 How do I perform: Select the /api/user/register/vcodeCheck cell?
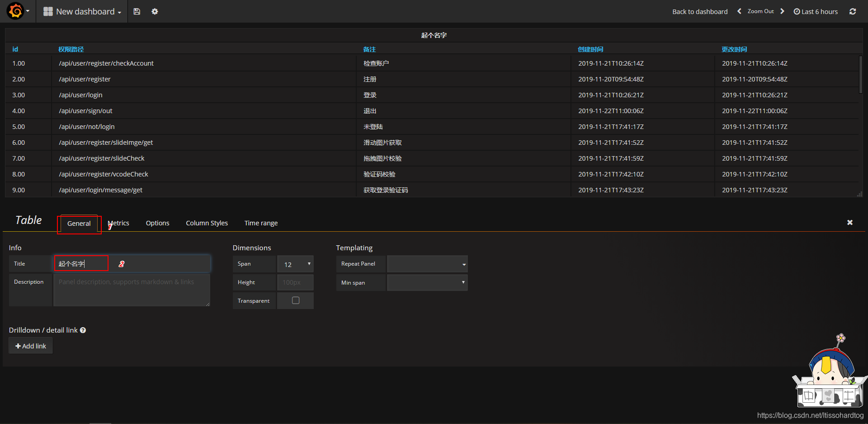tap(204, 174)
